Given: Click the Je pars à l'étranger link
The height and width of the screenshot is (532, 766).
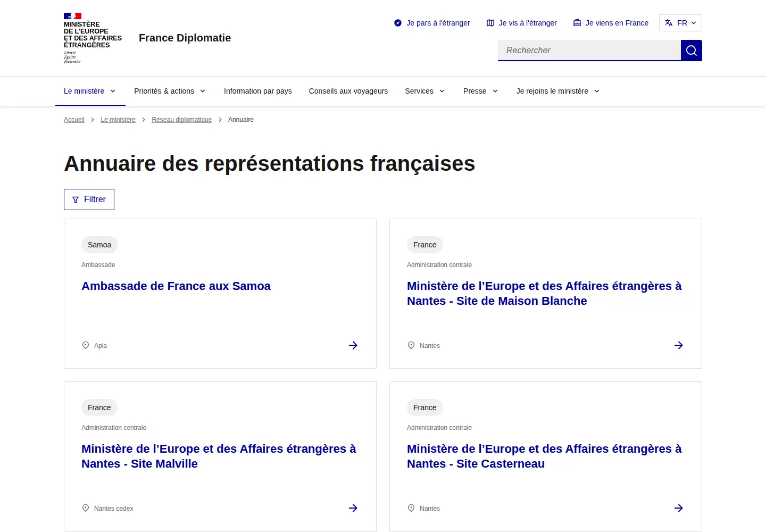Looking at the screenshot, I should pos(432,23).
